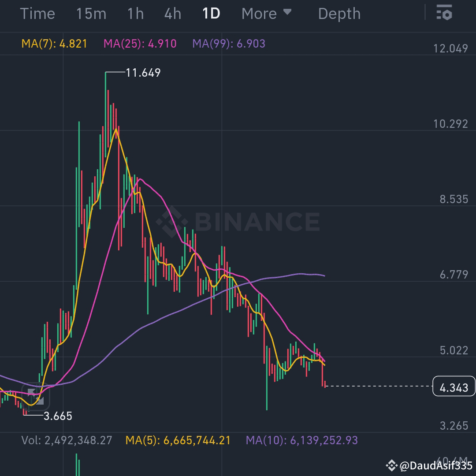Click the Binance diamond logo beside the username

pyautogui.click(x=391, y=465)
